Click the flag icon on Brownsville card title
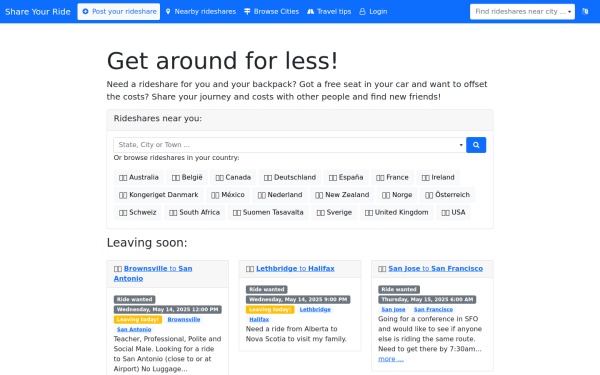 coord(118,269)
